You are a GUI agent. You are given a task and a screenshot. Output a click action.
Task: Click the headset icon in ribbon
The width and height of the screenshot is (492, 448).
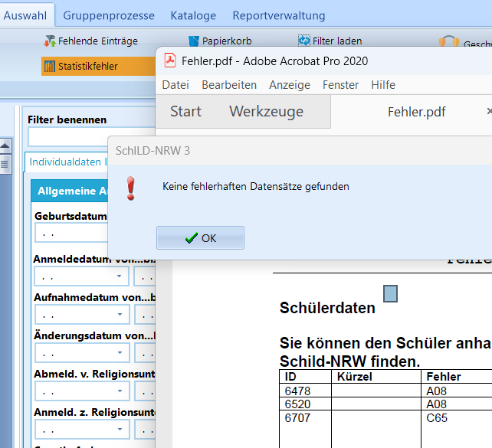pyautogui.click(x=449, y=41)
